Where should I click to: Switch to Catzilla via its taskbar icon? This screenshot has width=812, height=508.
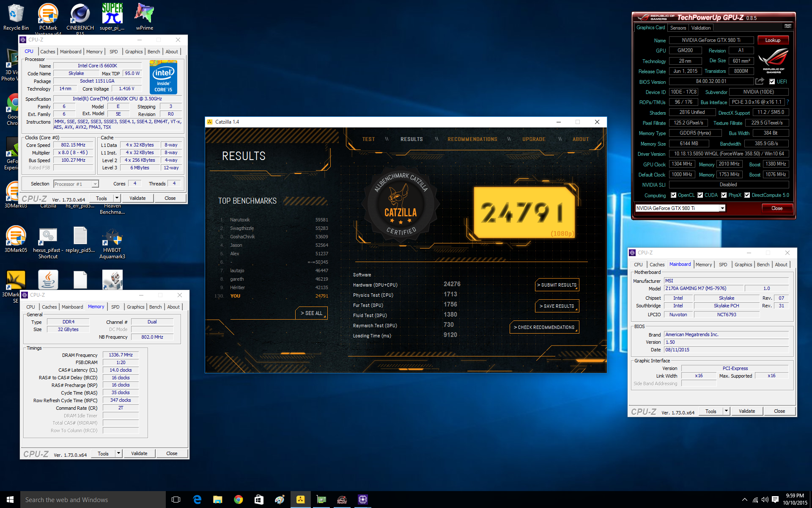(x=300, y=500)
